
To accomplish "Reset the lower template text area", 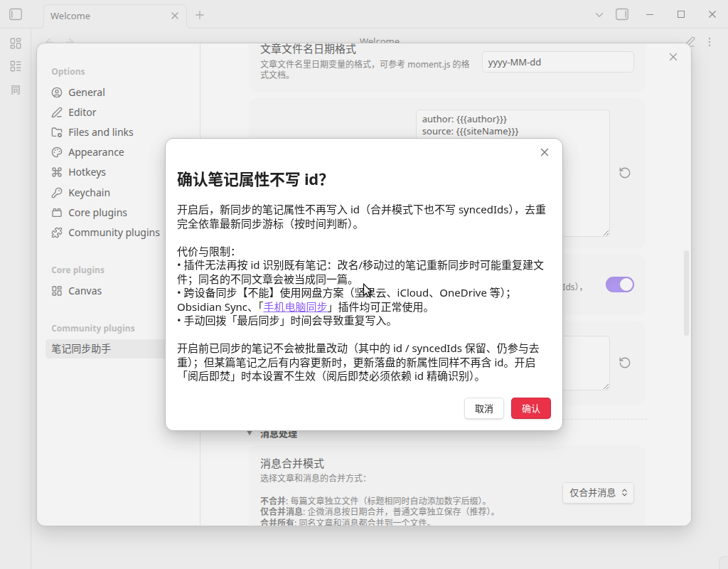I will click(x=625, y=363).
